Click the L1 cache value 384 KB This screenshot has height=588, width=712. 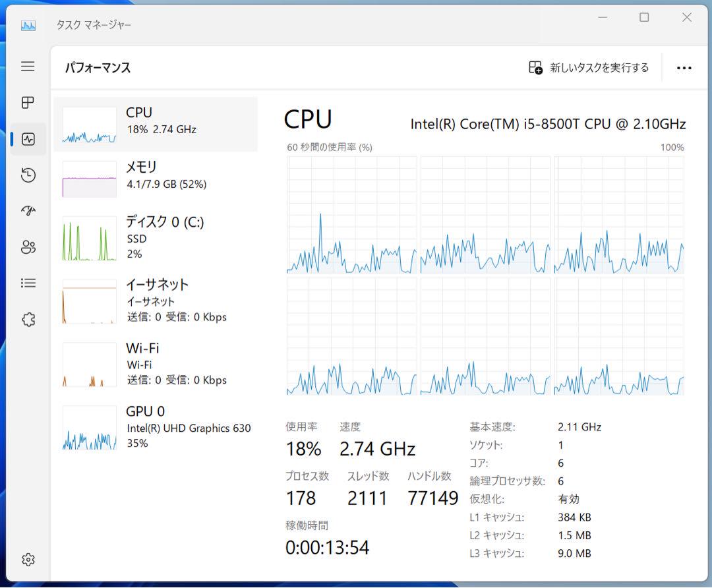tap(574, 517)
